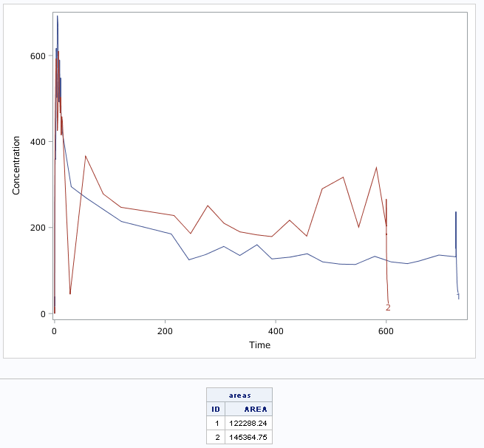
Task: Click the 400 tick on the Concentration axis
Action: pyautogui.click(x=38, y=142)
